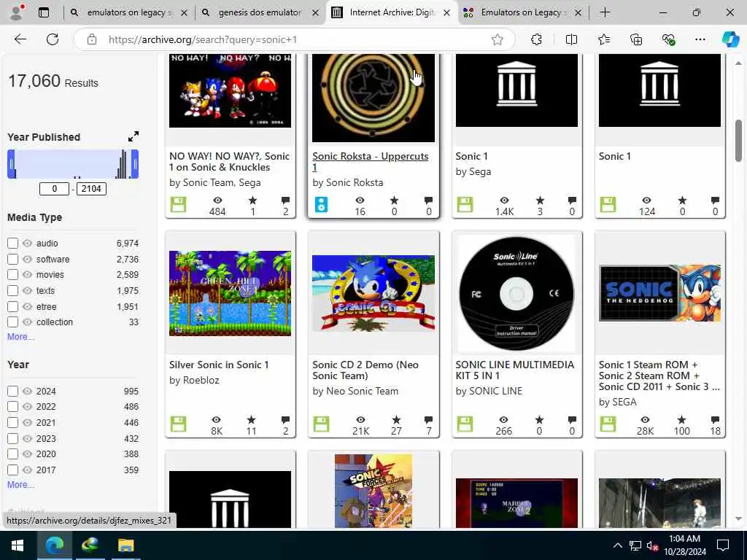Hide 2023 results with its eye toggle

pos(28,438)
